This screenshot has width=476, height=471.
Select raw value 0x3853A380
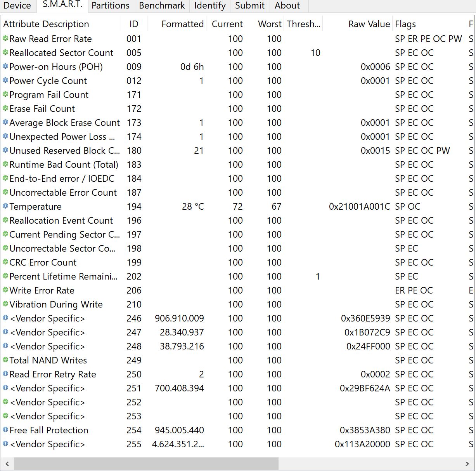click(365, 430)
